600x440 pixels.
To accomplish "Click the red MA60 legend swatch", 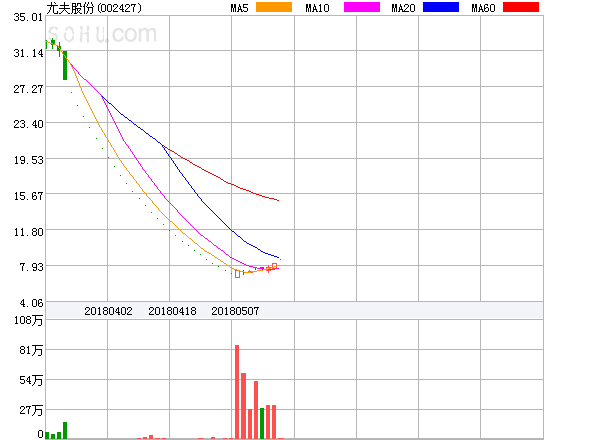I will point(521,7).
